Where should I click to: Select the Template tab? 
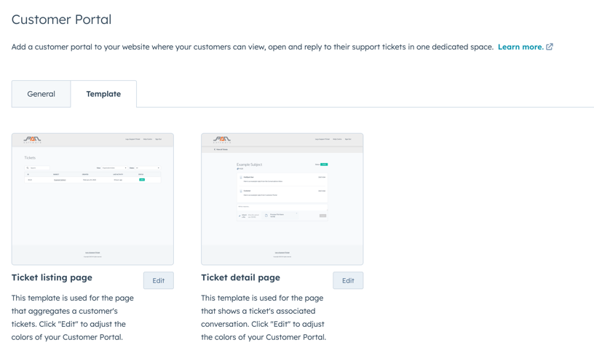click(103, 94)
